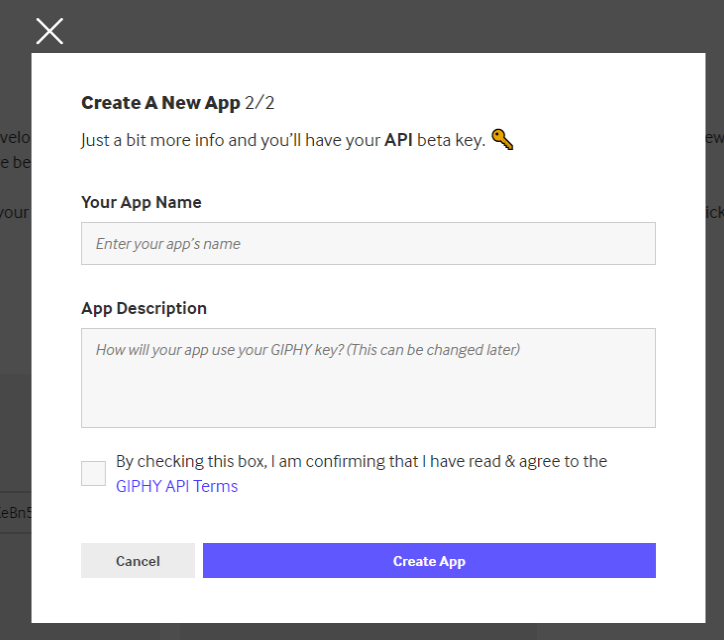Click the golden key emoji icon
Viewport: 724px width, 640px height.
pos(502,140)
